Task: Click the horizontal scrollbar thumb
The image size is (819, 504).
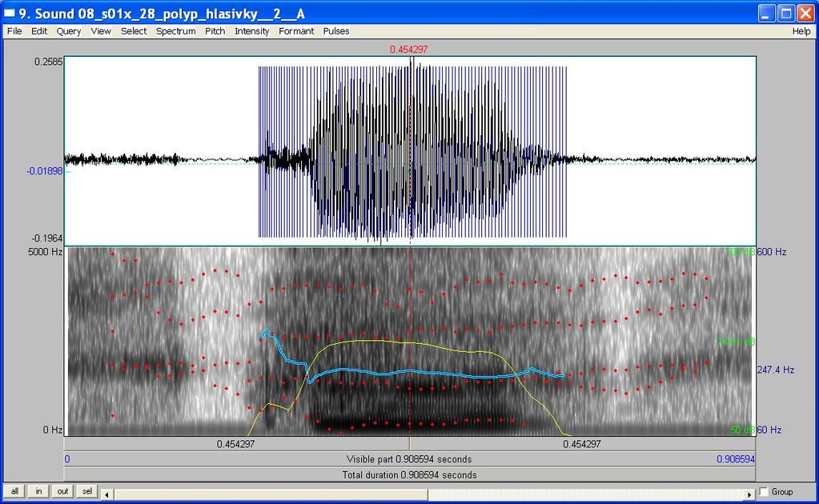Action: [x=271, y=494]
